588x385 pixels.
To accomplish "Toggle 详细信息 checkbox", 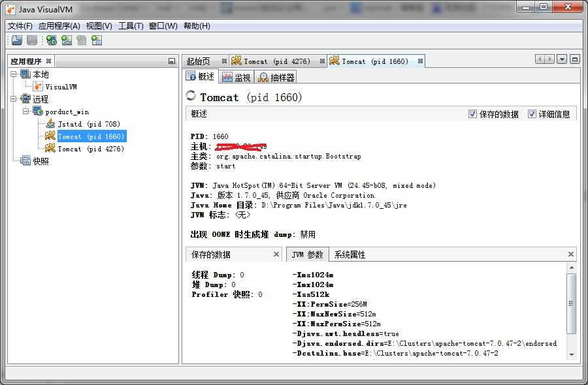I will (x=532, y=114).
